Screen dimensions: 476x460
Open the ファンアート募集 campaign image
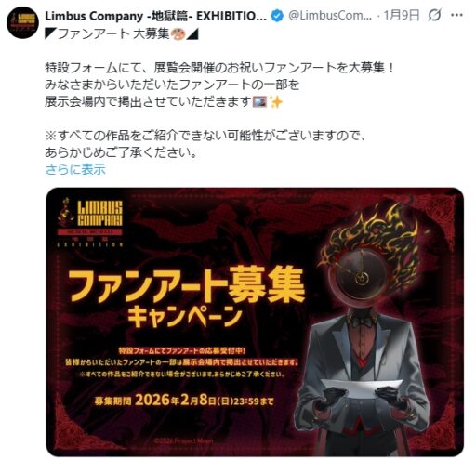255,322
